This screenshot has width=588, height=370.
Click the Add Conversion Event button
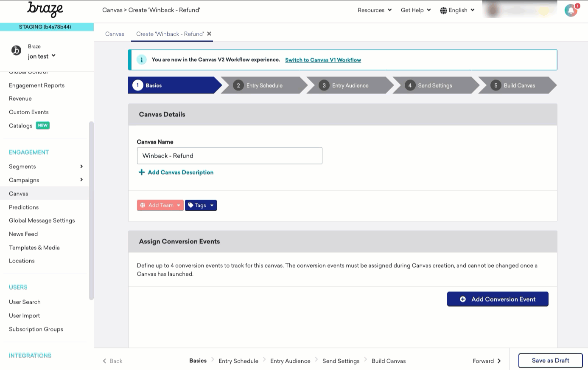(x=498, y=299)
